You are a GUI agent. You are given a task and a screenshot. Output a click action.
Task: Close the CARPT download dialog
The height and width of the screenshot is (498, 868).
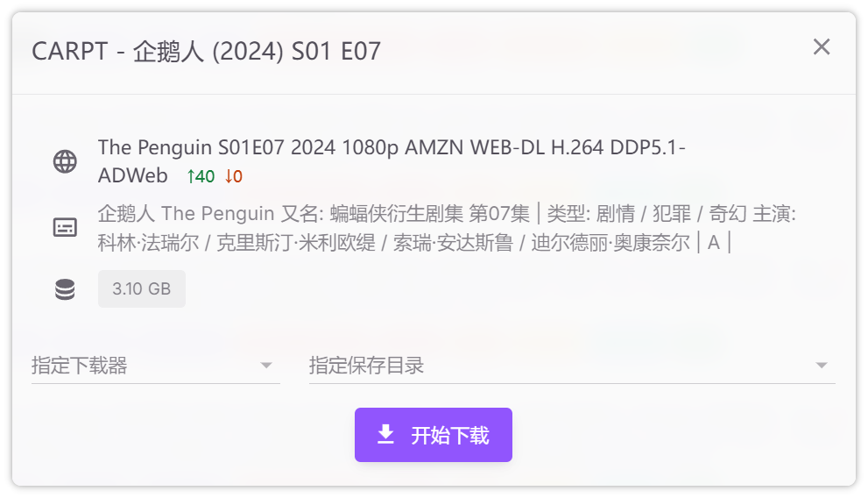[821, 47]
